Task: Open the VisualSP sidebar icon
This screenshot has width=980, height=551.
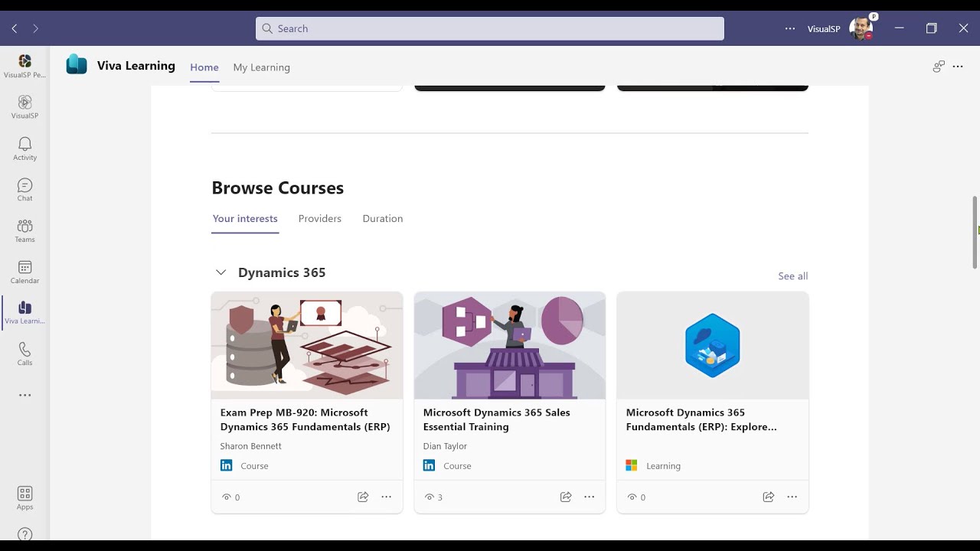Action: (x=24, y=107)
